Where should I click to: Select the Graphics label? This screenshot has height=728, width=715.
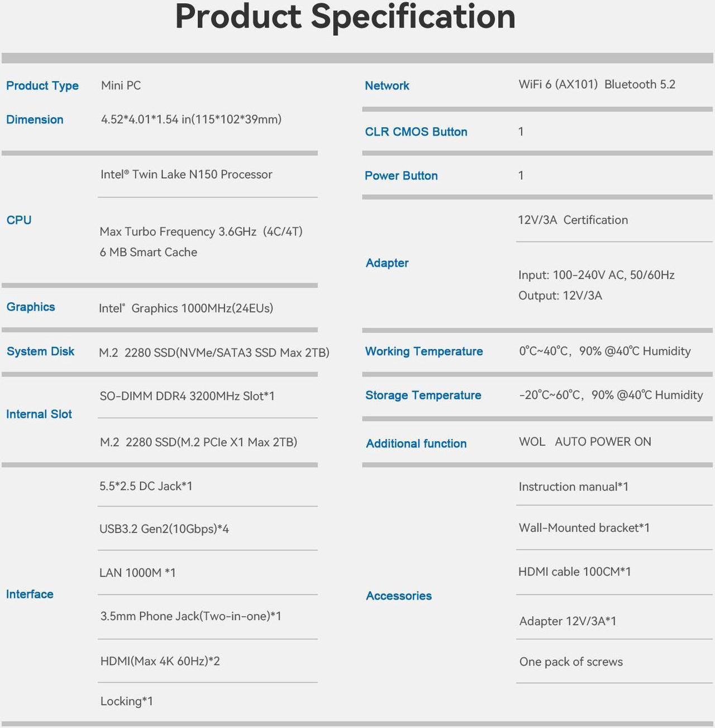pos(31,307)
